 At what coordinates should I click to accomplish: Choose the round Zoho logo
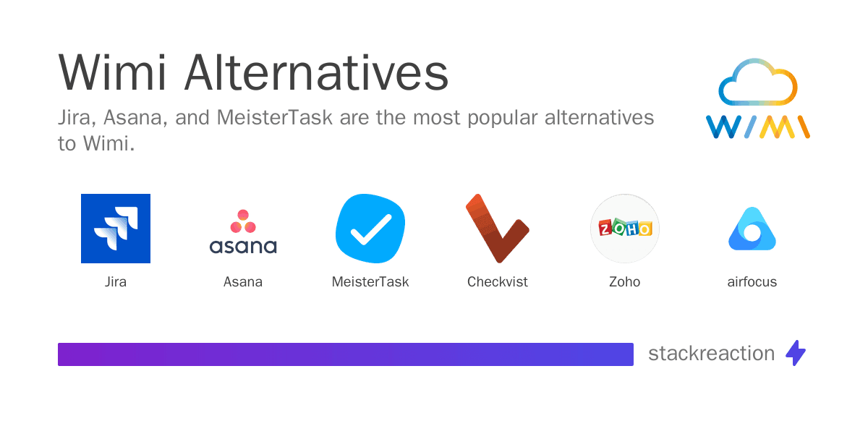(x=625, y=229)
